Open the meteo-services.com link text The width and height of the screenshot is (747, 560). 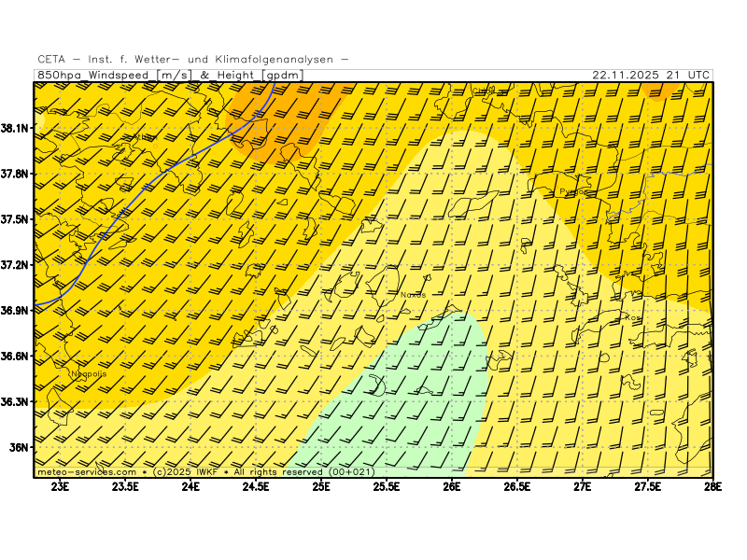(85, 472)
